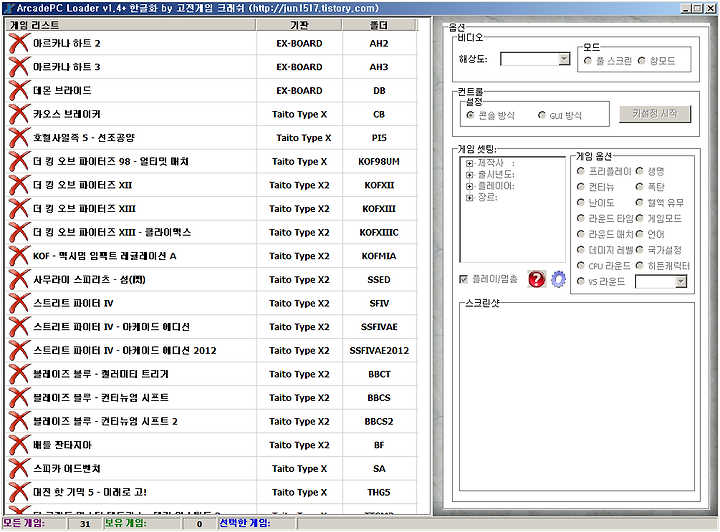720x532 pixels.
Task: Select the 난이도 game option
Action: [x=580, y=202]
